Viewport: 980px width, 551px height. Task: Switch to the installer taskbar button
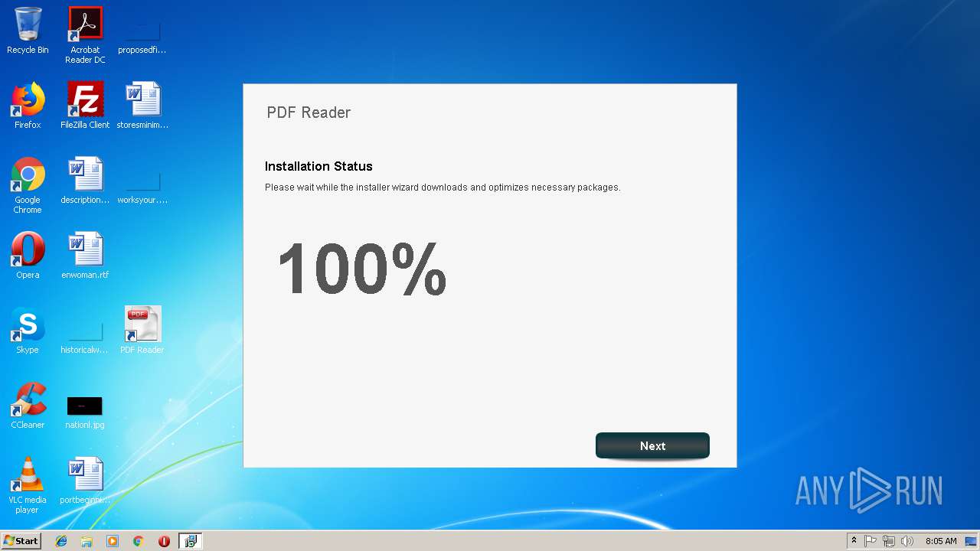pos(190,541)
